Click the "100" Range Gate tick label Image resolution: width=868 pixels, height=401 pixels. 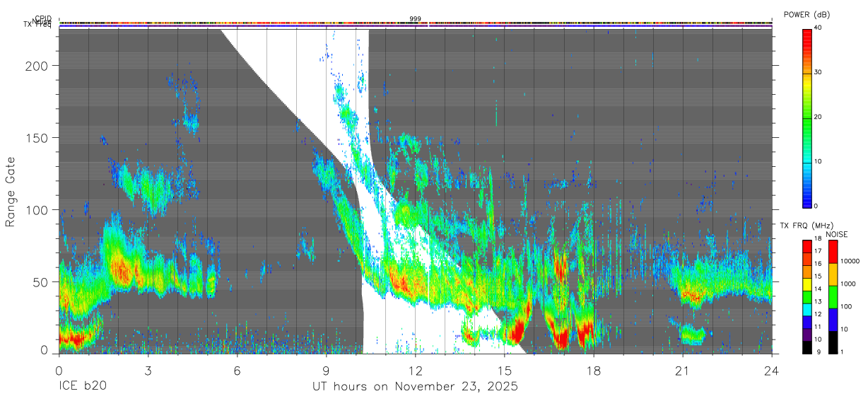click(x=37, y=210)
